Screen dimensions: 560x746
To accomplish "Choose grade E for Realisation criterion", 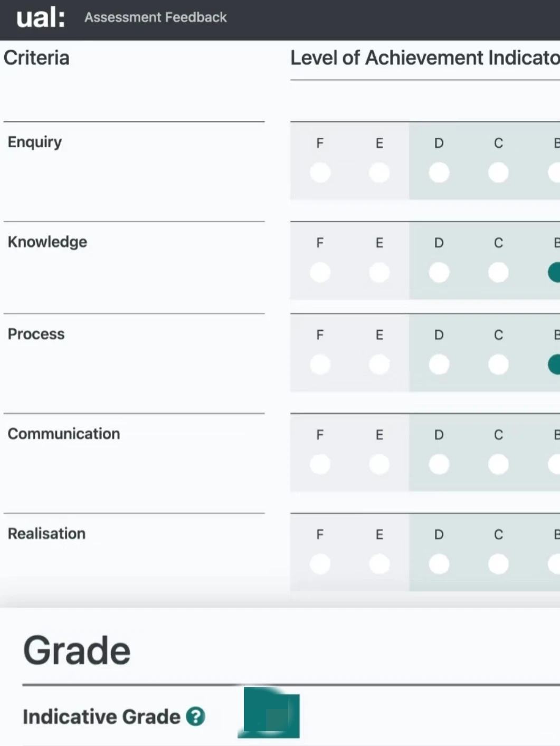I will (379, 564).
